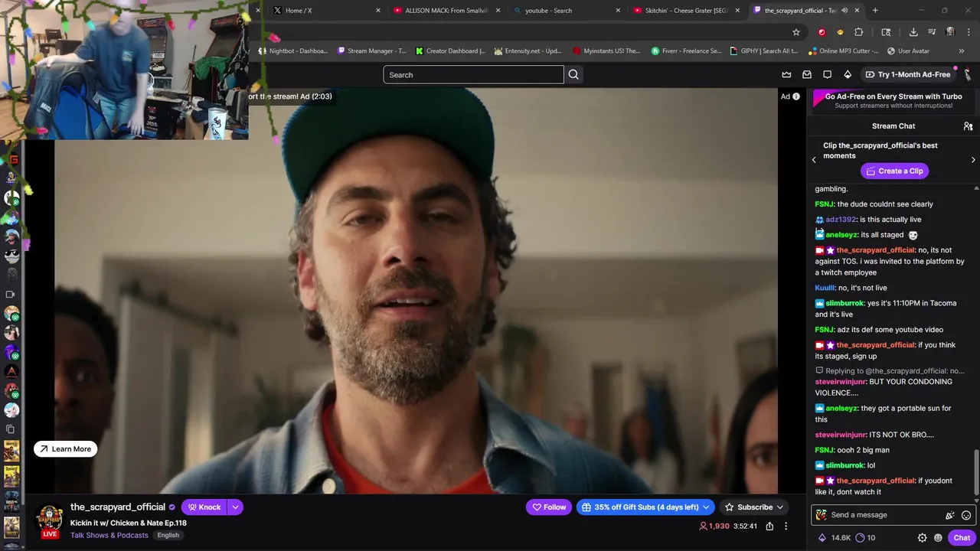The image size is (980, 551).
Task: Open the Talk Shows & Podcasts category link
Action: coord(109,535)
